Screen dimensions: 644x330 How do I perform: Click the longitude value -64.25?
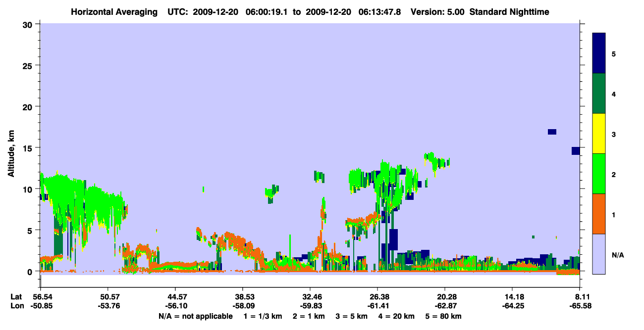coord(512,306)
